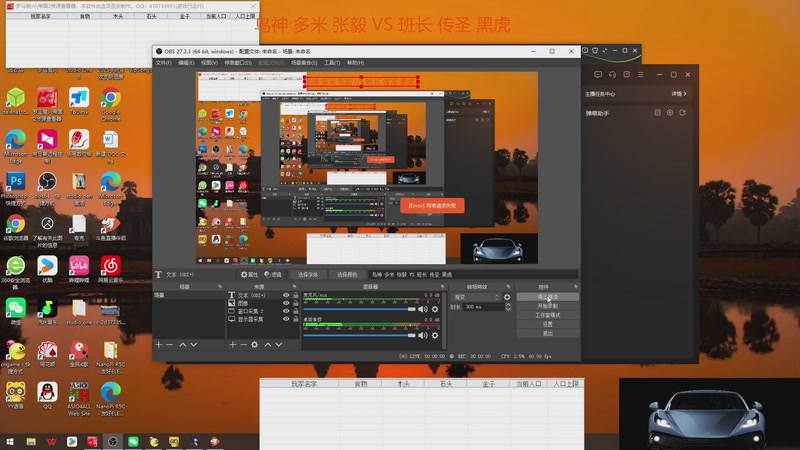
Task: Click Exit button in OBS Controls
Action: coord(547,333)
